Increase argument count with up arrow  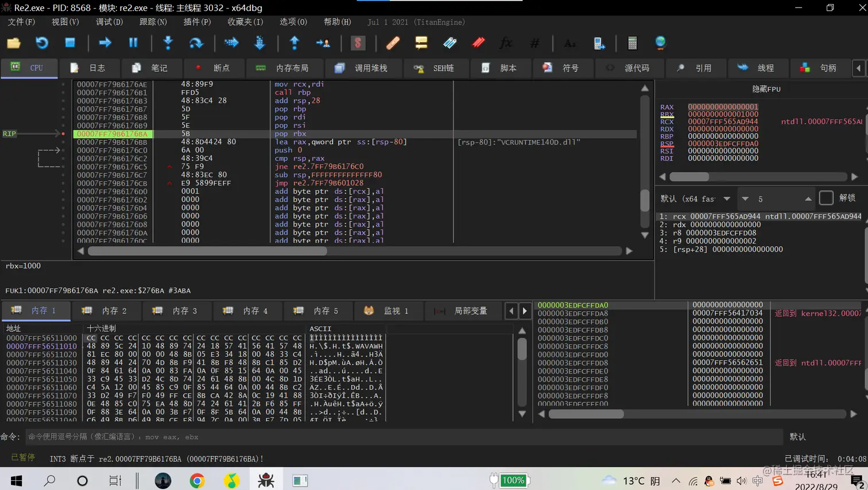pos(808,199)
